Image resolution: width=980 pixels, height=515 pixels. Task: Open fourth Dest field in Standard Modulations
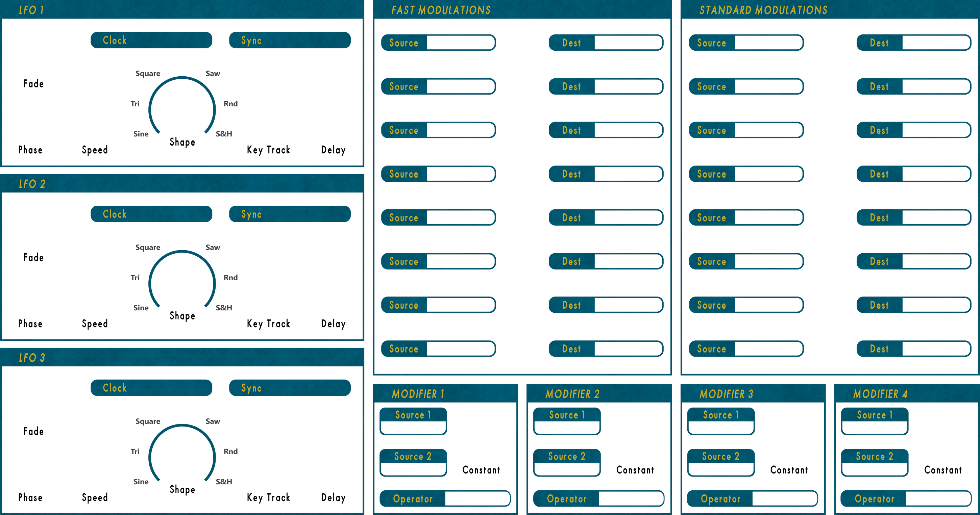pyautogui.click(x=914, y=174)
